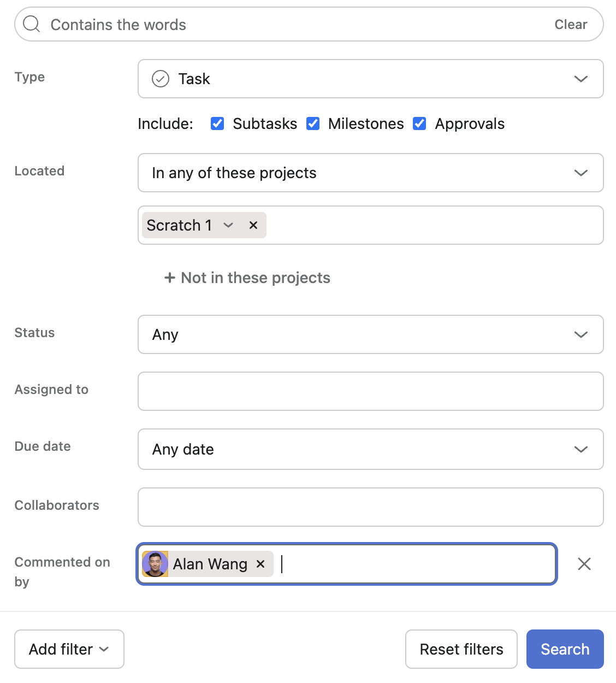Remove Scratch 1 project chip
Screen dimensions: 616x683
(253, 225)
